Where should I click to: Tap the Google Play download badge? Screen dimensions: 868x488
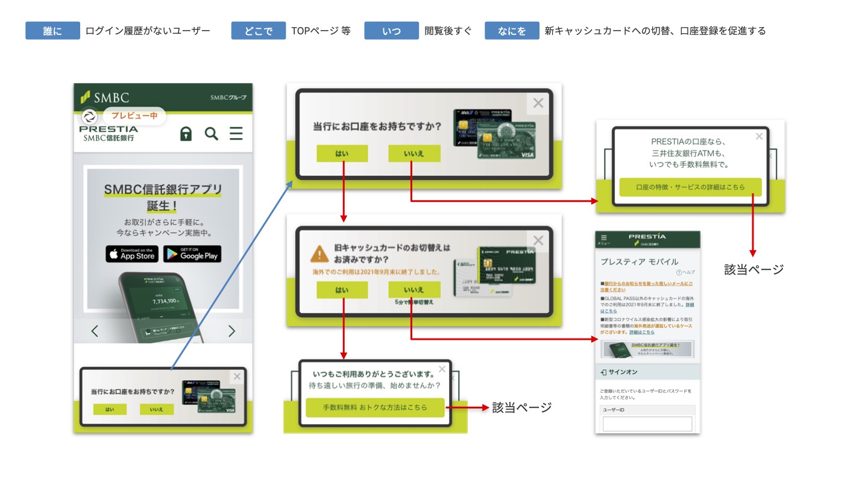coord(192,254)
